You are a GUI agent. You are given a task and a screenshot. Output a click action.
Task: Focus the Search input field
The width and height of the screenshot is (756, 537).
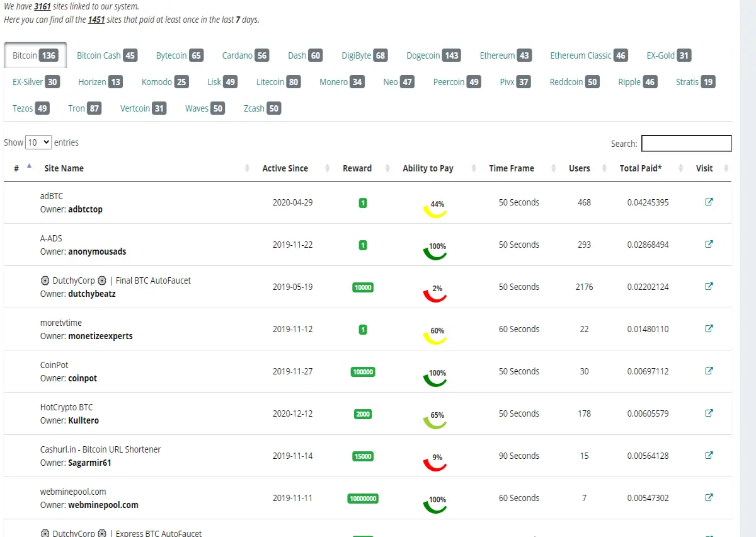[687, 144]
